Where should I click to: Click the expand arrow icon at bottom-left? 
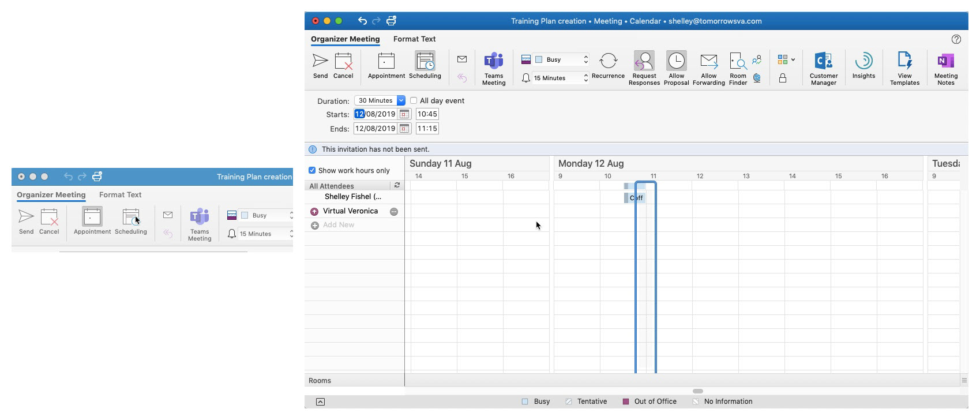(x=320, y=402)
